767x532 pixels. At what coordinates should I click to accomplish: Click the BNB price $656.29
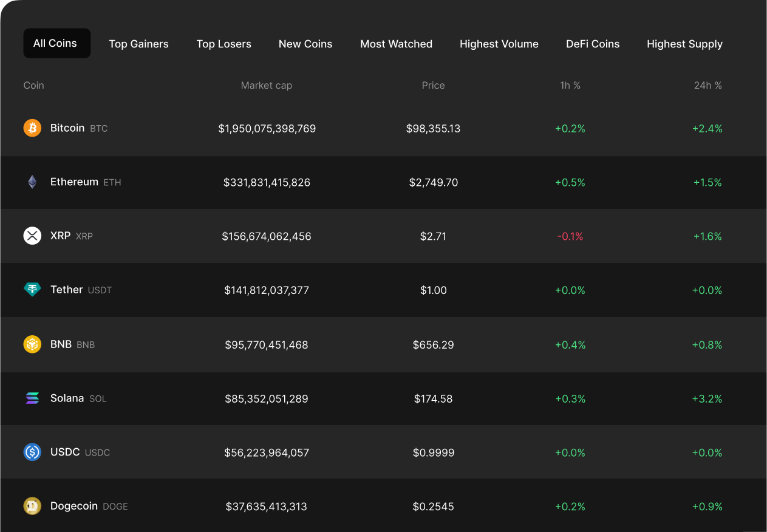tap(434, 345)
